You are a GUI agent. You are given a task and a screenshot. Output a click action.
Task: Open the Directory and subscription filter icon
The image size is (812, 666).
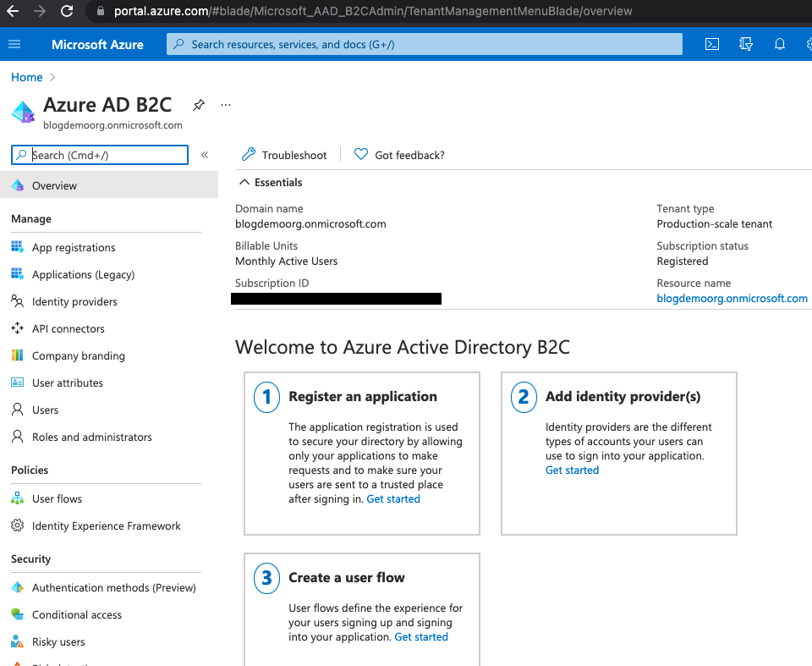click(x=746, y=45)
